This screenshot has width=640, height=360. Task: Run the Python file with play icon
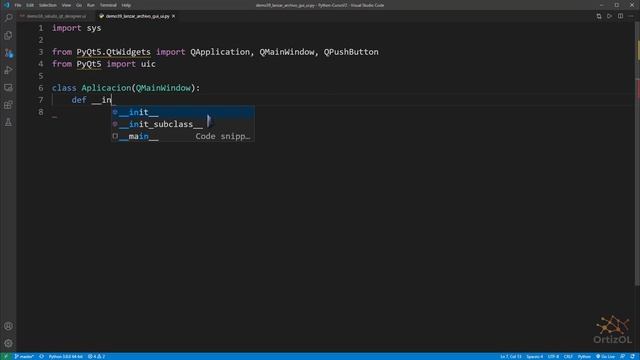pos(609,16)
